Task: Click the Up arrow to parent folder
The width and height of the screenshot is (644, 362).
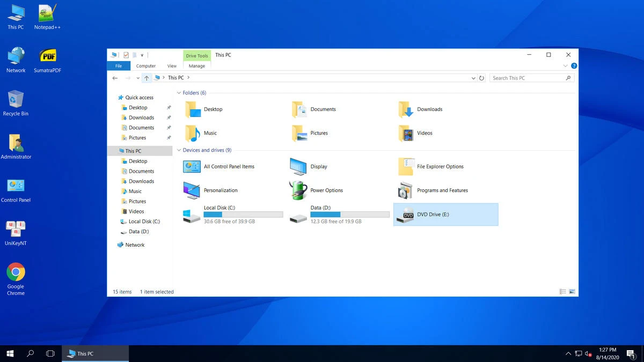Action: [147, 78]
